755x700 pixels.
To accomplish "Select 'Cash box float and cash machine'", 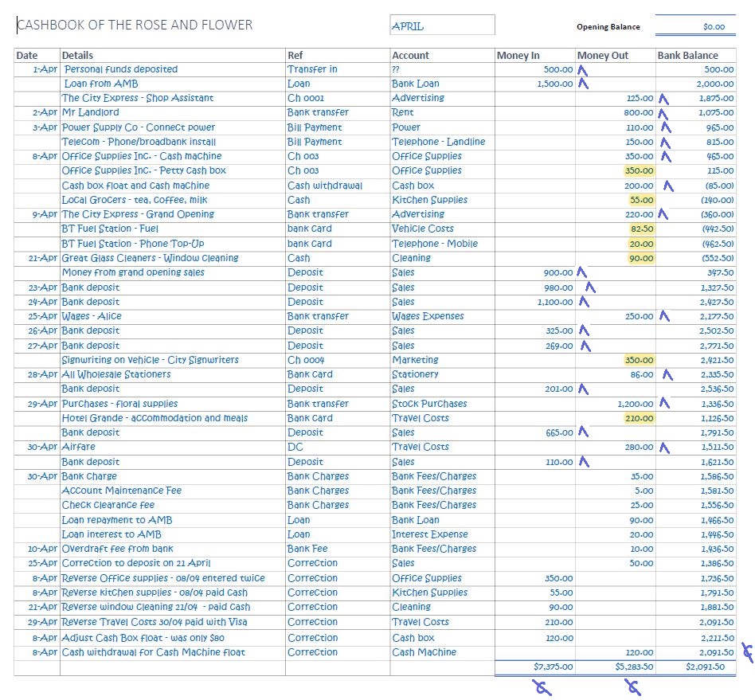I will point(135,186).
